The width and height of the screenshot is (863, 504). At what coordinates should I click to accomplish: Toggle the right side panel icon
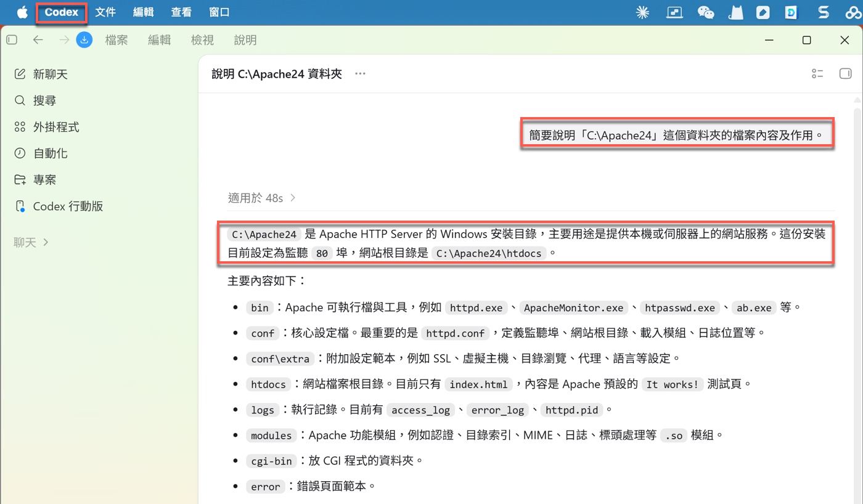coord(845,74)
